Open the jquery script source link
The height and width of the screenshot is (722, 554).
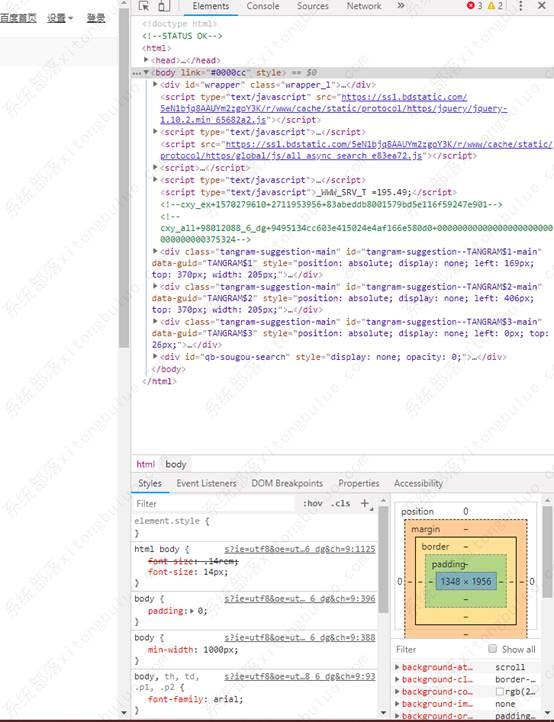pyautogui.click(x=333, y=109)
